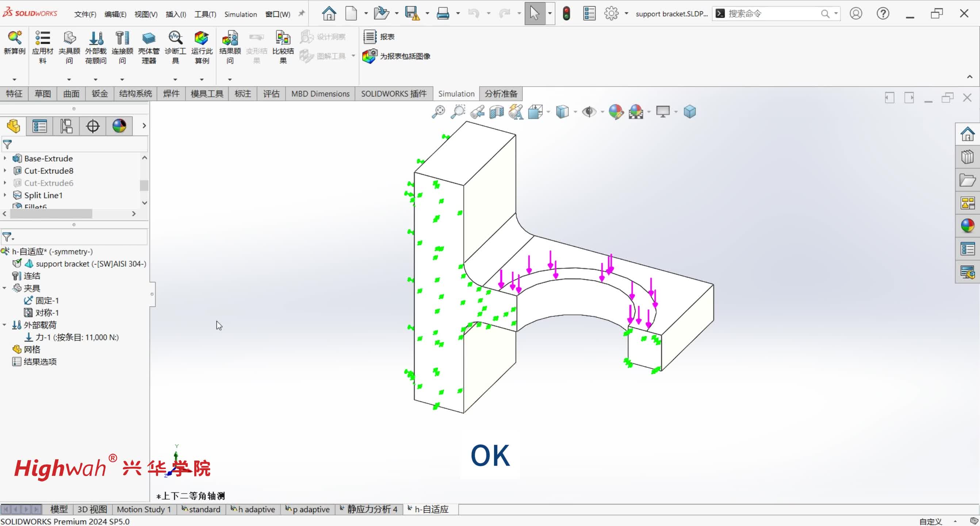Image resolution: width=980 pixels, height=526 pixels.
Task: Toggle the Hide/Show Items eye icon
Action: point(589,111)
